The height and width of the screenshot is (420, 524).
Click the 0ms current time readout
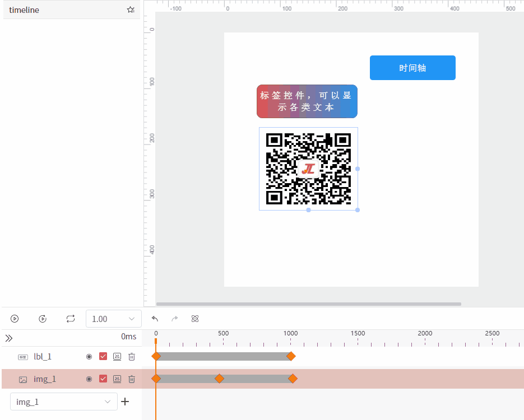(x=129, y=337)
